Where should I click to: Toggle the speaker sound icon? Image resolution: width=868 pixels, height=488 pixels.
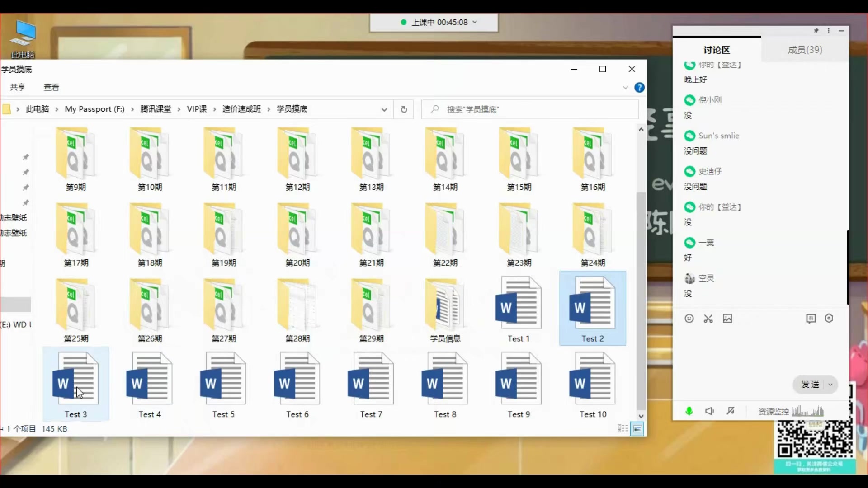pos(710,411)
